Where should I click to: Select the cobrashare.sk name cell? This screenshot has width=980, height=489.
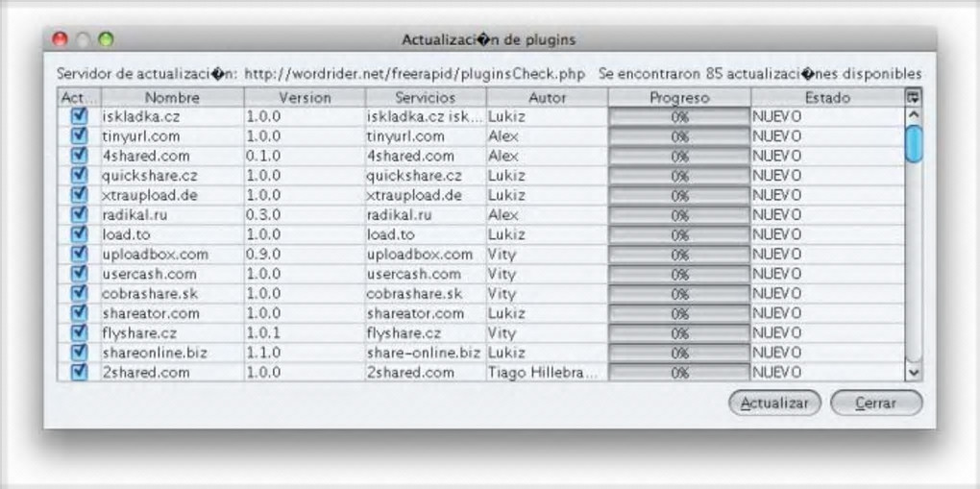tap(173, 293)
